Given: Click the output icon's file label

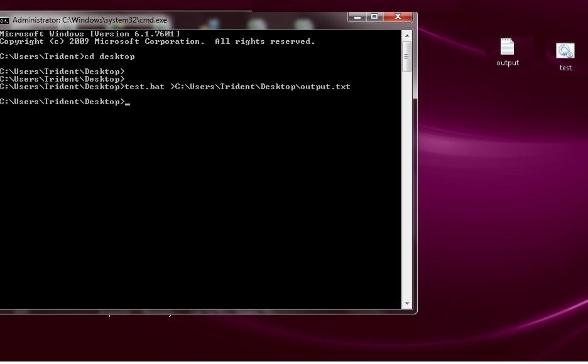Looking at the screenshot, I should (507, 63).
